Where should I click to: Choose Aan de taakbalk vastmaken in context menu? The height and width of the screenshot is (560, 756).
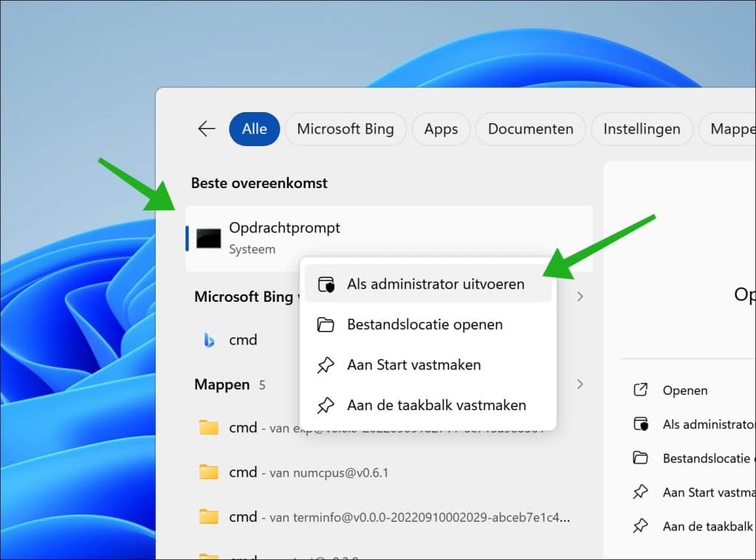(x=428, y=405)
